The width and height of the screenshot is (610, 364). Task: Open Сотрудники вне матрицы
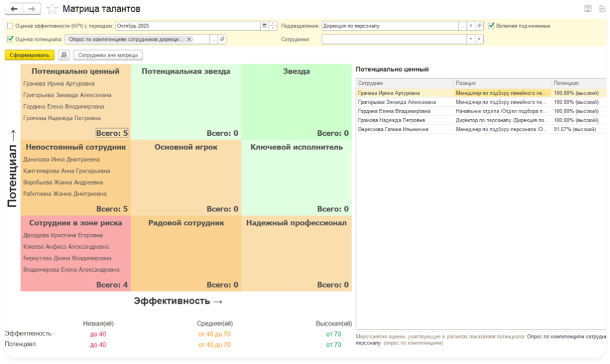(x=108, y=55)
